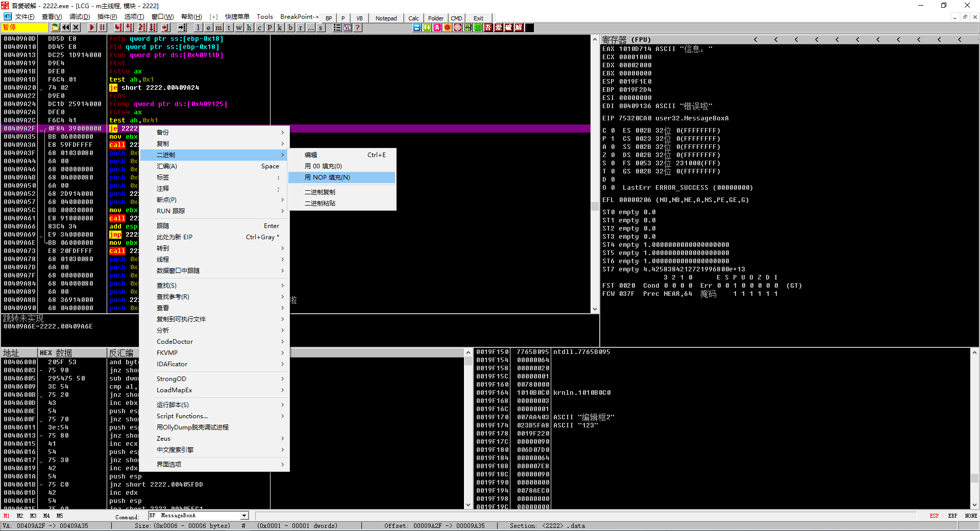Viewport: 980px width, 531px height.
Task: Click the Step Into toolbar icon
Action: point(118,28)
